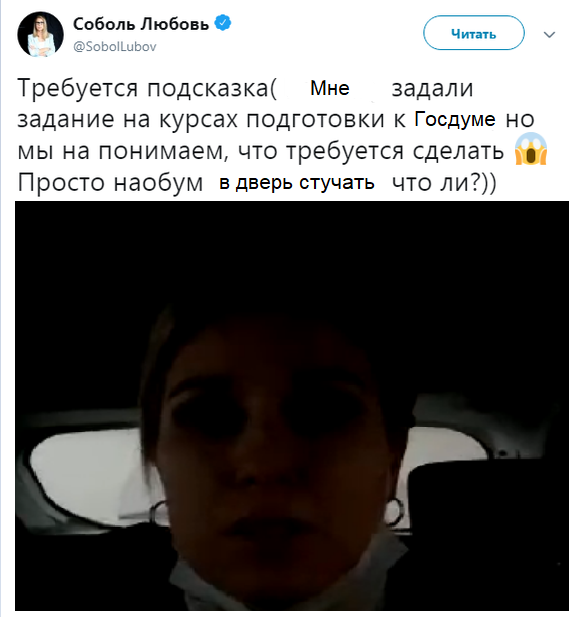Play the embedded video of woman's face

coord(292,405)
